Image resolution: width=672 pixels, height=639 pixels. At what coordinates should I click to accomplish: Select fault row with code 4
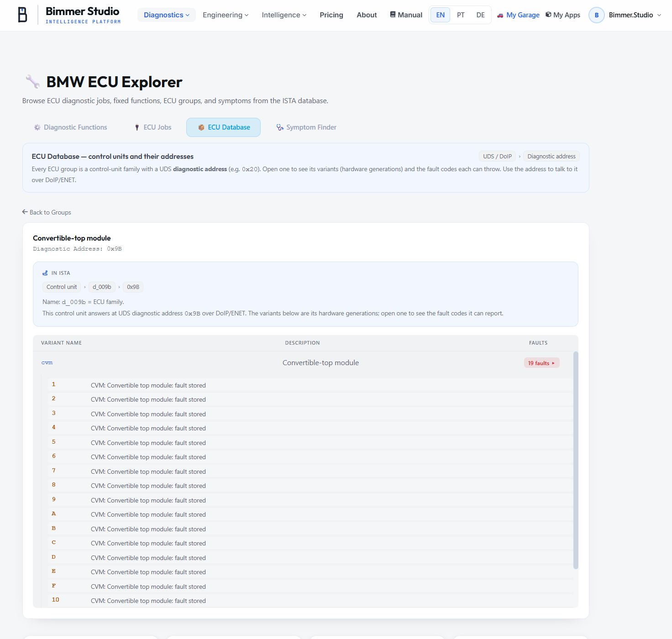[x=310, y=428]
